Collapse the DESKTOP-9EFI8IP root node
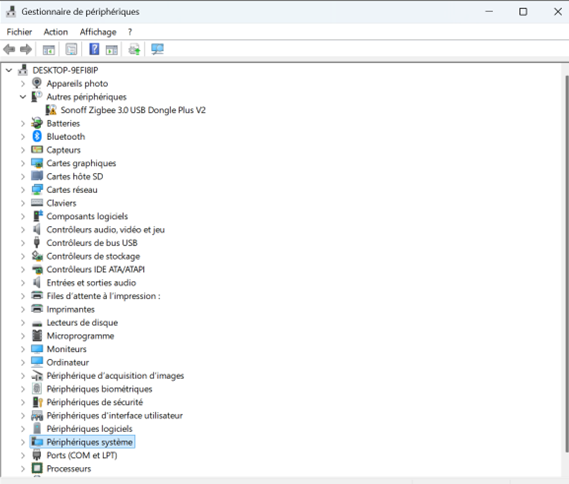 click(x=9, y=70)
